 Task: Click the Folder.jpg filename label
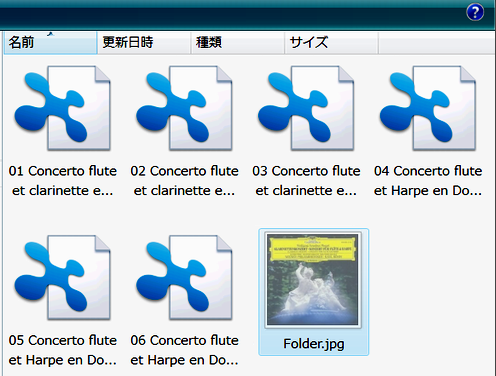tap(314, 344)
